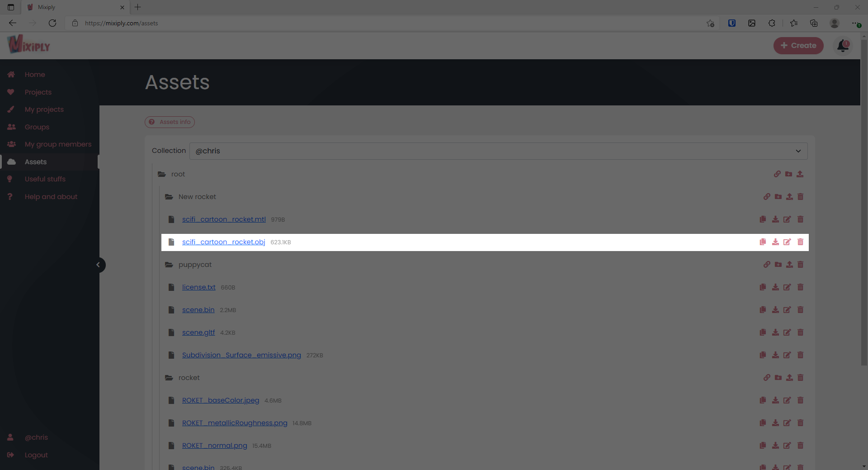This screenshot has height=470, width=868.
Task: Copy link icon for root folder
Action: point(777,174)
